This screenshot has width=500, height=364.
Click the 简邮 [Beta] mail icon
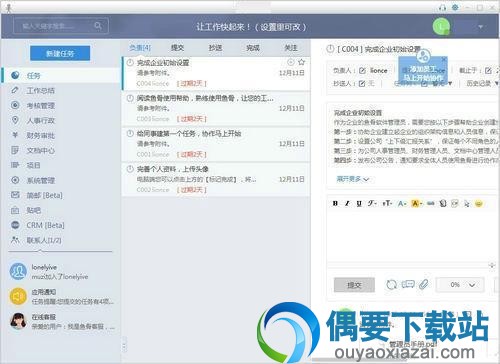coord(15,195)
